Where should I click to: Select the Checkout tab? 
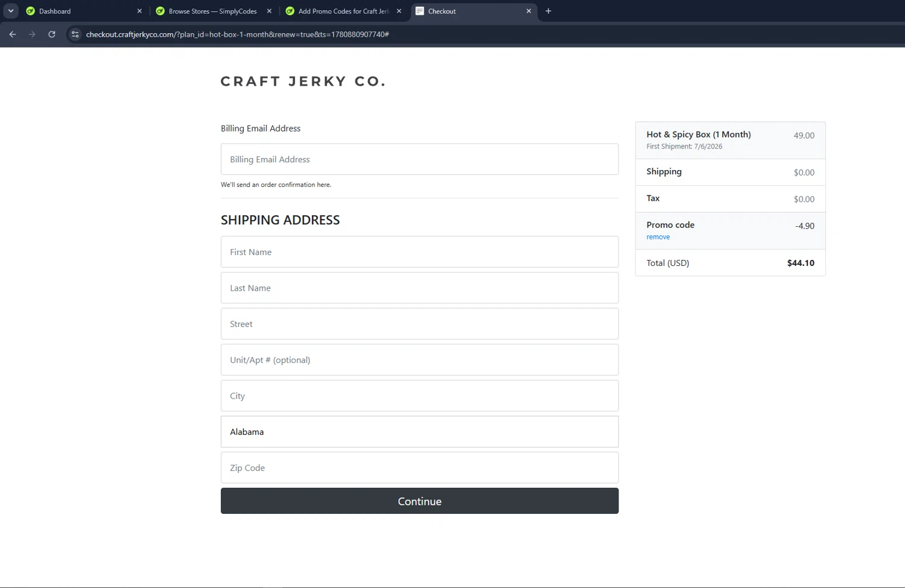[x=474, y=11]
